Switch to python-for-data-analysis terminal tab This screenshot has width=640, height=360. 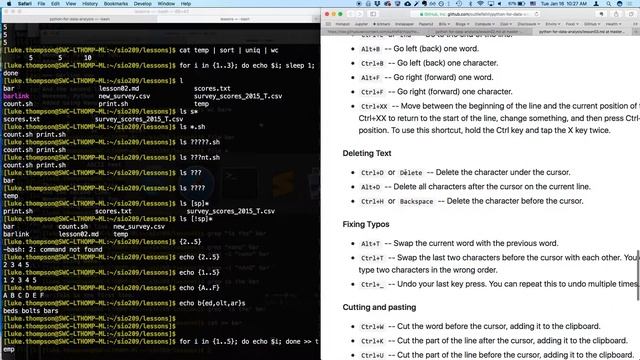[x=80, y=19]
